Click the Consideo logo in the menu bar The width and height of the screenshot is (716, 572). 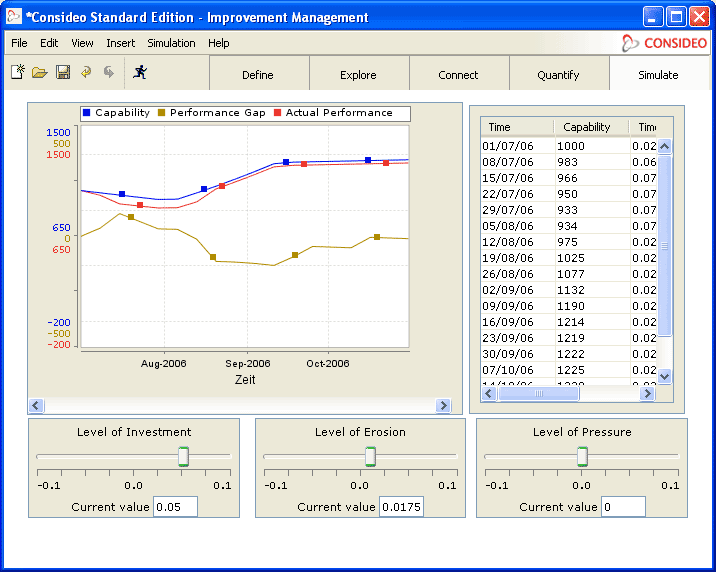coord(664,43)
